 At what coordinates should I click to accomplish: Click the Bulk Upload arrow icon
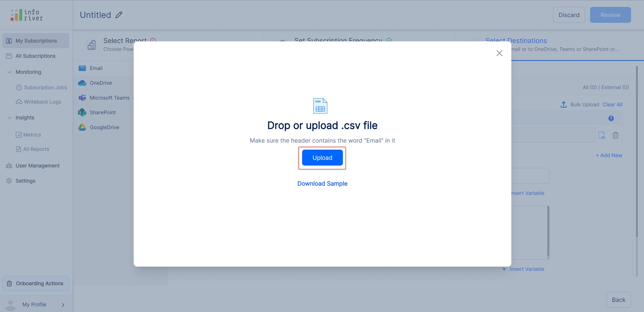[x=563, y=104]
